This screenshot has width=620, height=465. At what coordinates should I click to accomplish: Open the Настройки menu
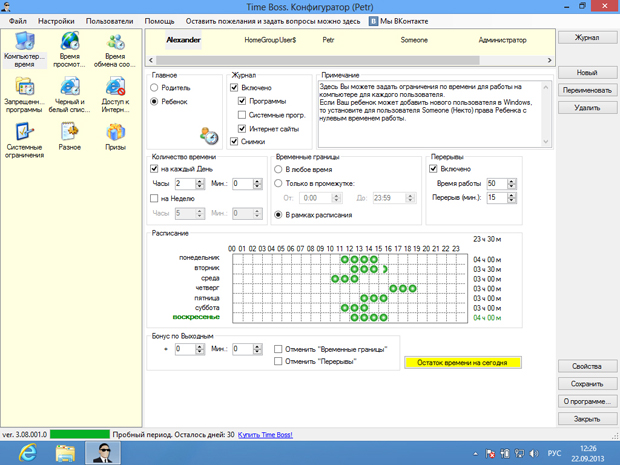(56, 20)
